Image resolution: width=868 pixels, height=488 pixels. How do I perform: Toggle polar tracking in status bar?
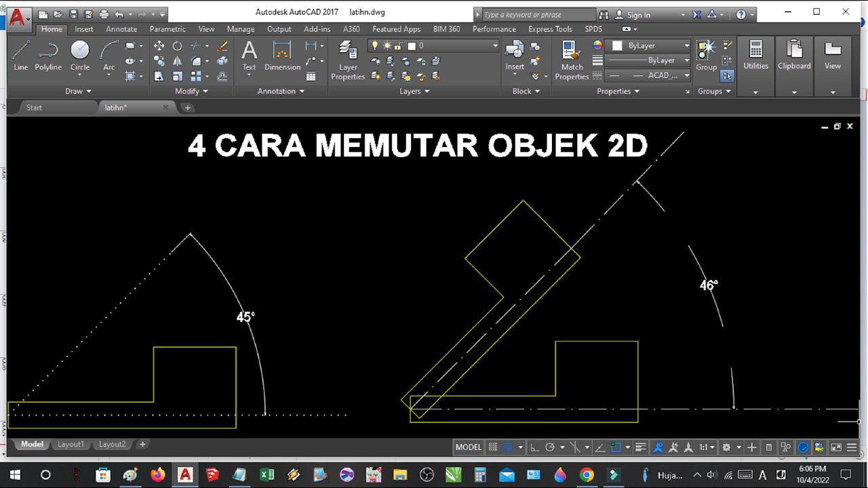(550, 447)
